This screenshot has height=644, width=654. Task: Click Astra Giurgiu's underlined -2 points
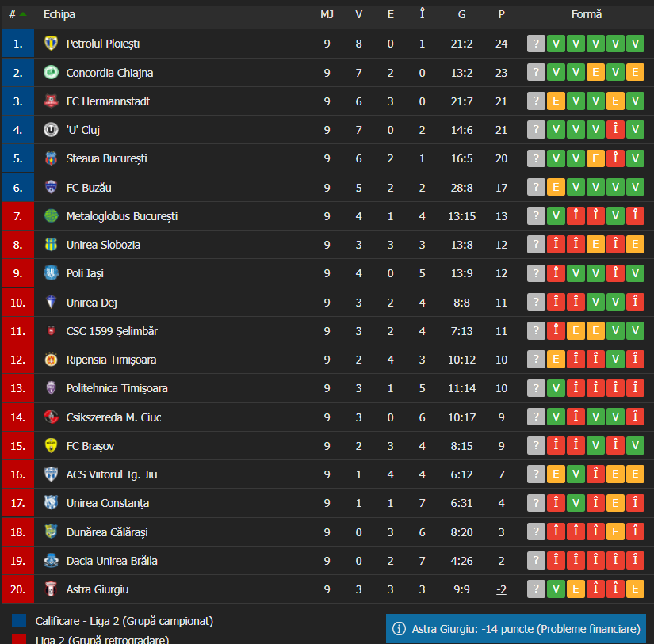(501, 589)
